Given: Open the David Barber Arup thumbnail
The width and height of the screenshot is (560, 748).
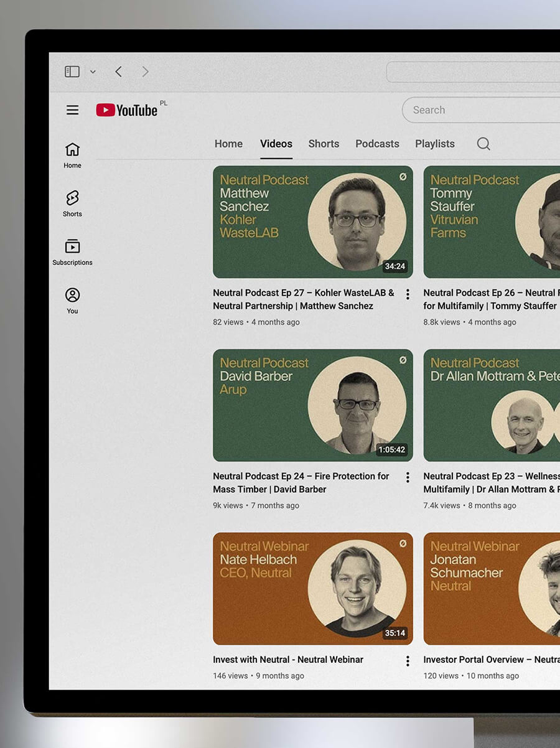Looking at the screenshot, I should tap(313, 405).
